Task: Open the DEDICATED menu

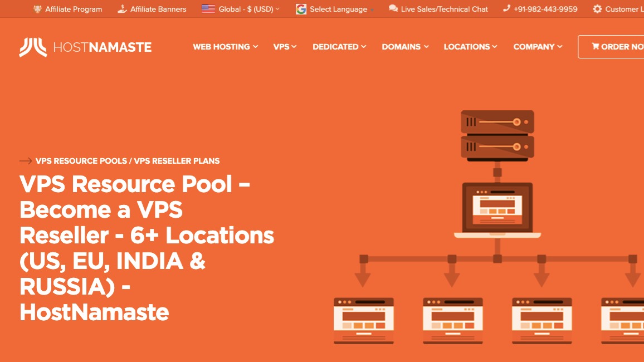Action: tap(335, 47)
